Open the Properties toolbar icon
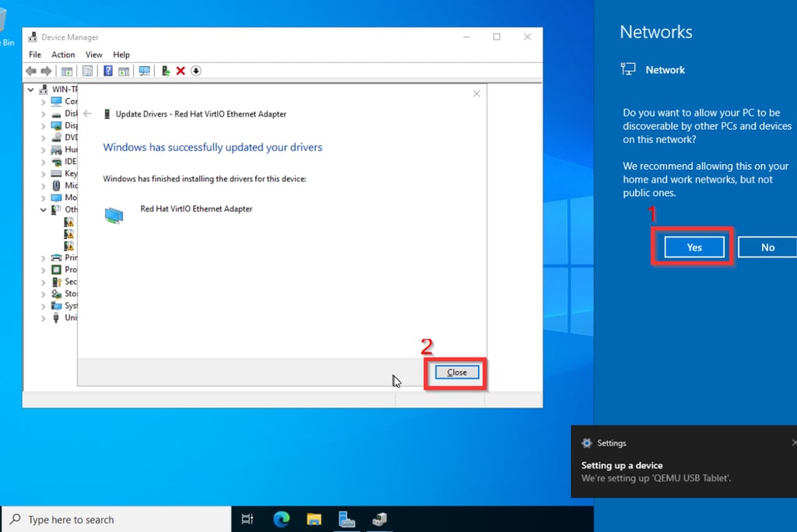Screen dimensions: 797x532 pos(87,71)
